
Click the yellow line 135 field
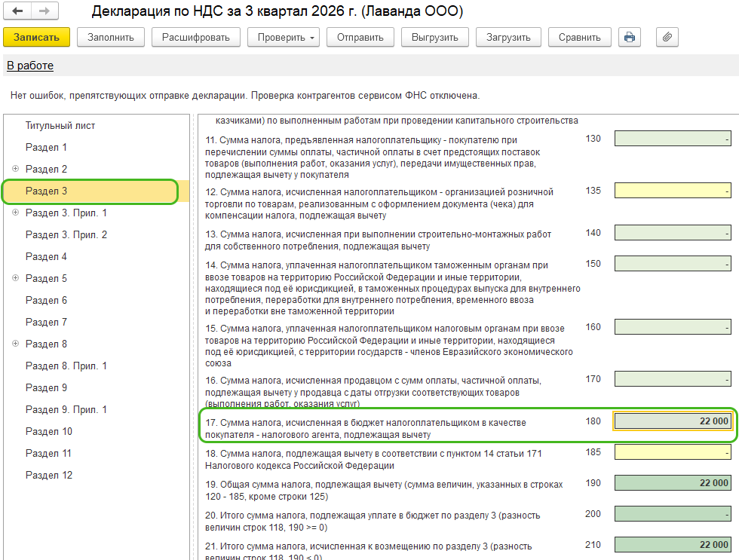(x=673, y=191)
